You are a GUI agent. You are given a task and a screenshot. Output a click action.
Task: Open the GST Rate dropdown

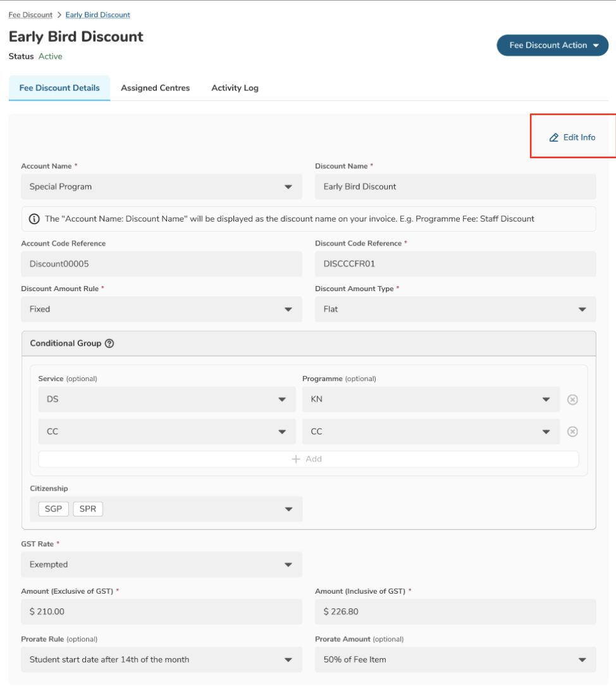pos(288,565)
